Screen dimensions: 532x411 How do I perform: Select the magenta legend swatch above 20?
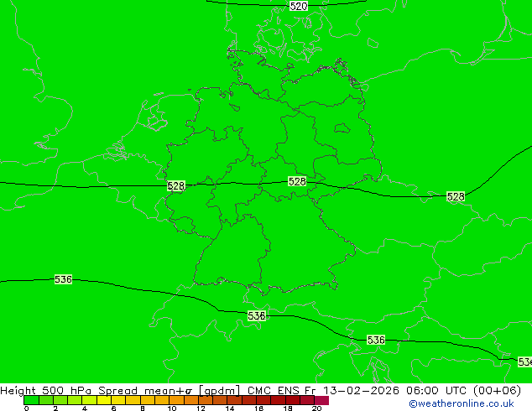(x=321, y=400)
